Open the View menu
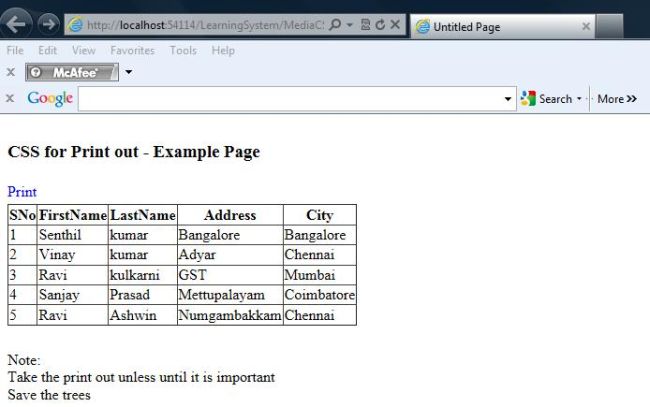Screen dimensions: 650x407 click(83, 51)
